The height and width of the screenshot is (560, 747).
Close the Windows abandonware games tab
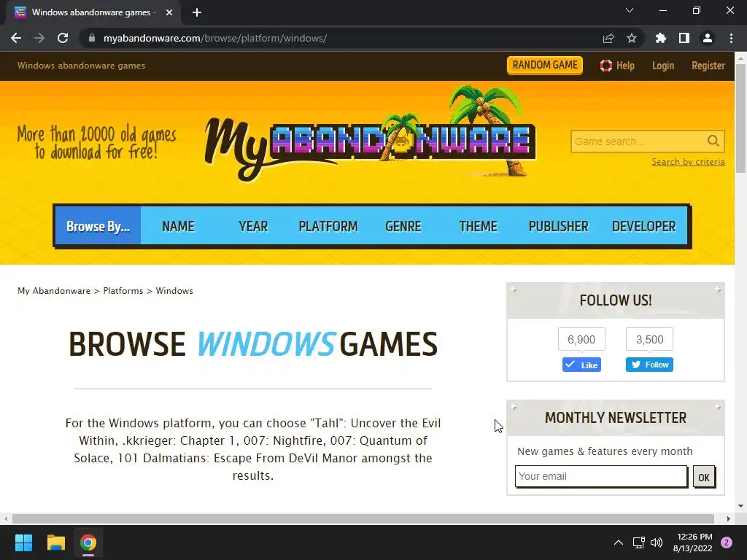(169, 12)
